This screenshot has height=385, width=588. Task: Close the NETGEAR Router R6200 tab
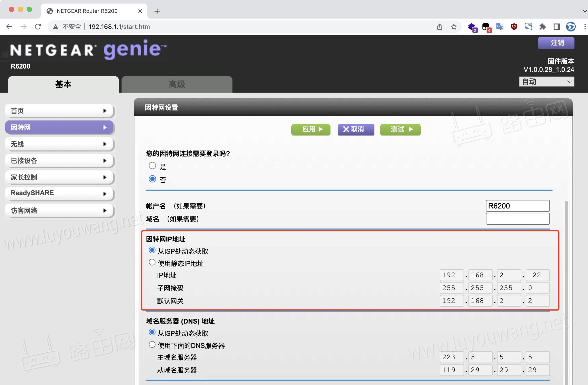(x=140, y=11)
